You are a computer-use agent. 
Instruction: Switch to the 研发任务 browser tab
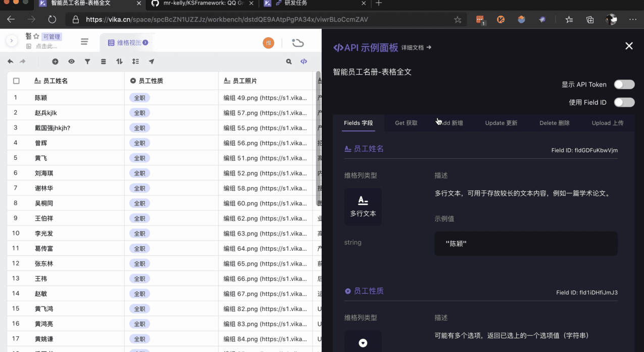(316, 4)
